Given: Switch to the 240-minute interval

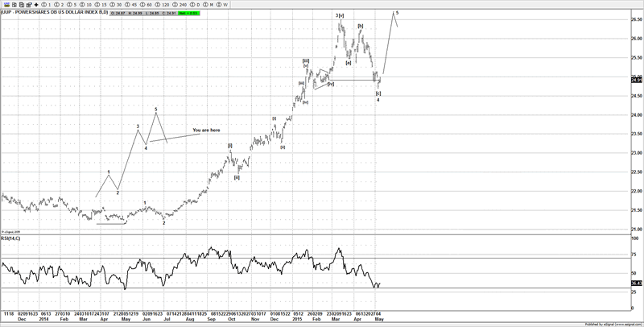Looking at the screenshot, I should click(x=180, y=5).
